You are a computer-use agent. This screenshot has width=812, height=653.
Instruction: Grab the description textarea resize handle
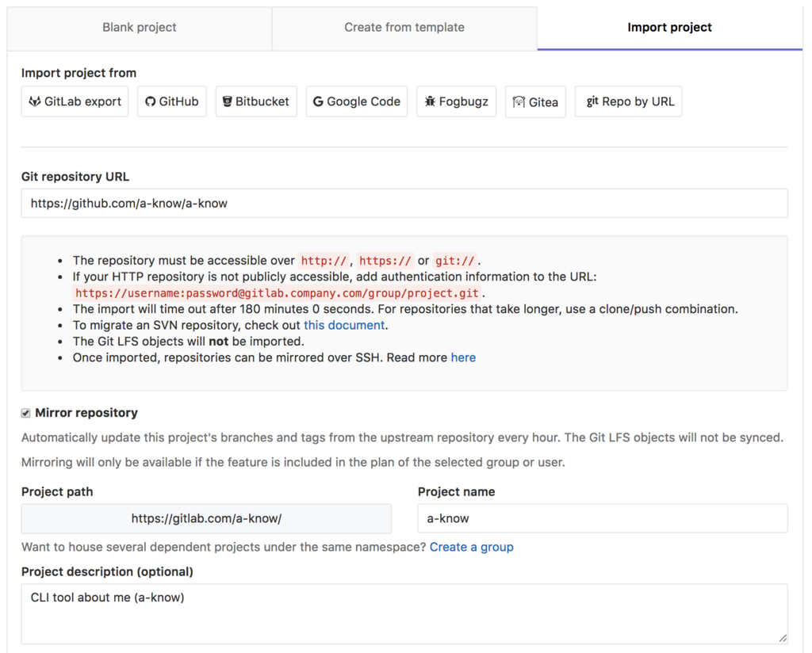pos(783,637)
